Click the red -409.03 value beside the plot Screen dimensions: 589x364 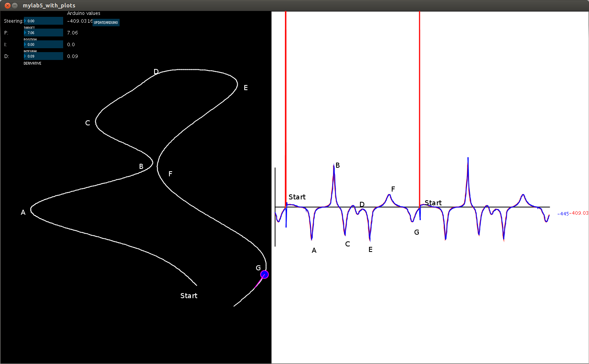pos(579,213)
